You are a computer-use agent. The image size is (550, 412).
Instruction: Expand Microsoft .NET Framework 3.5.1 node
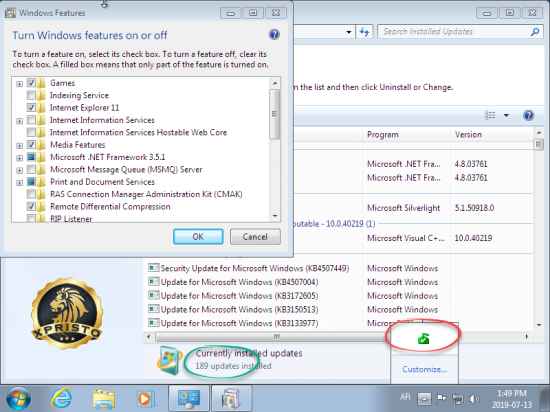pyautogui.click(x=20, y=158)
